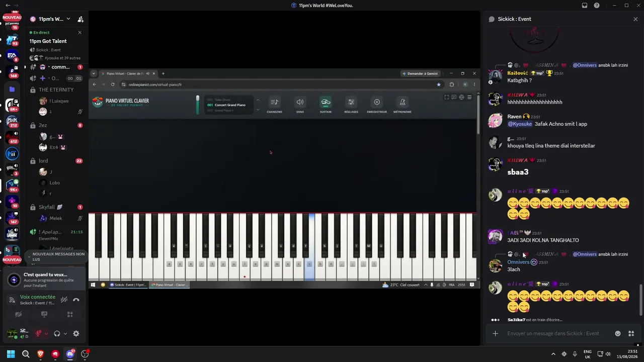644x362 pixels.
Task: Open the Réglages settings panel
Action: pos(351,105)
